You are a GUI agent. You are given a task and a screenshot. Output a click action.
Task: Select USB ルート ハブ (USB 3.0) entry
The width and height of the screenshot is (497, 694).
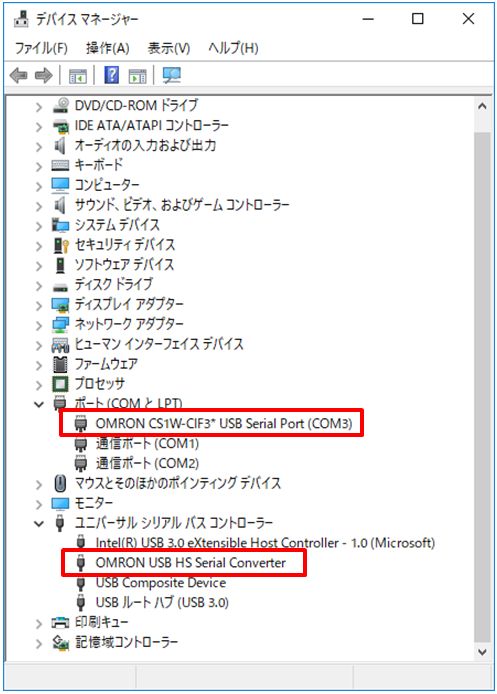point(162,602)
